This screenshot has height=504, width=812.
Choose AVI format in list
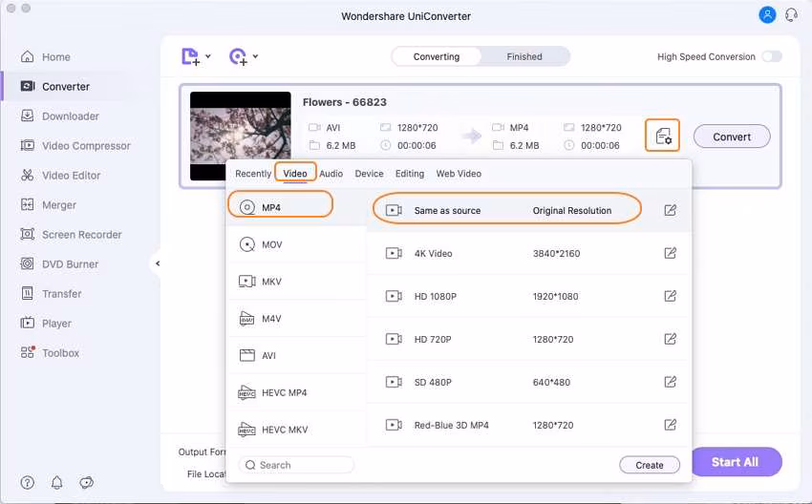(297, 355)
